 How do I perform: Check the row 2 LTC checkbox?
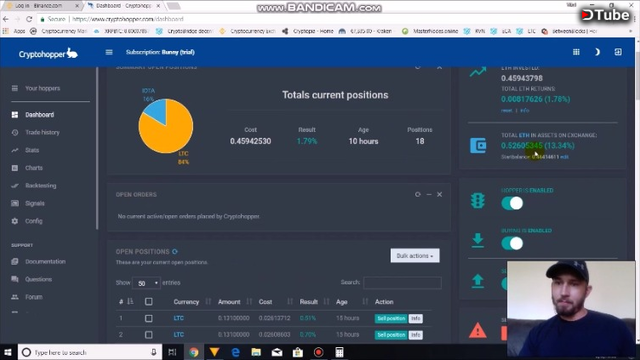tap(149, 335)
